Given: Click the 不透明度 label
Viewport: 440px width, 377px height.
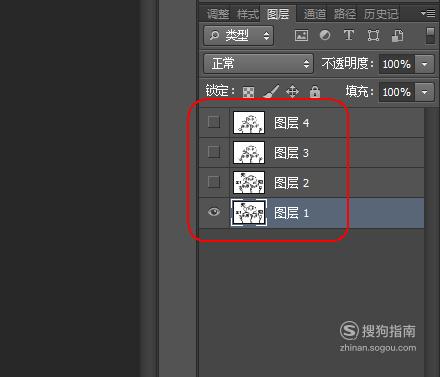Looking at the screenshot, I should click(347, 63).
